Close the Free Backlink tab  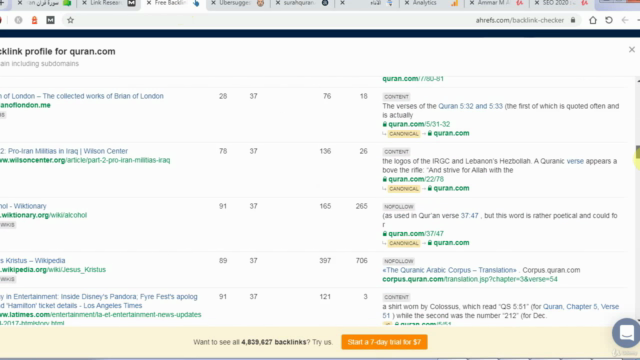point(149,3)
